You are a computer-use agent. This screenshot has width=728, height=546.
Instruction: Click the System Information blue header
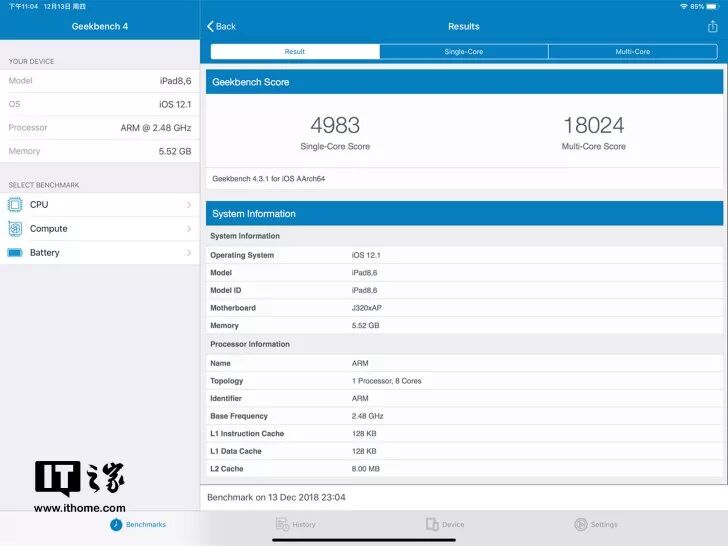tap(464, 214)
